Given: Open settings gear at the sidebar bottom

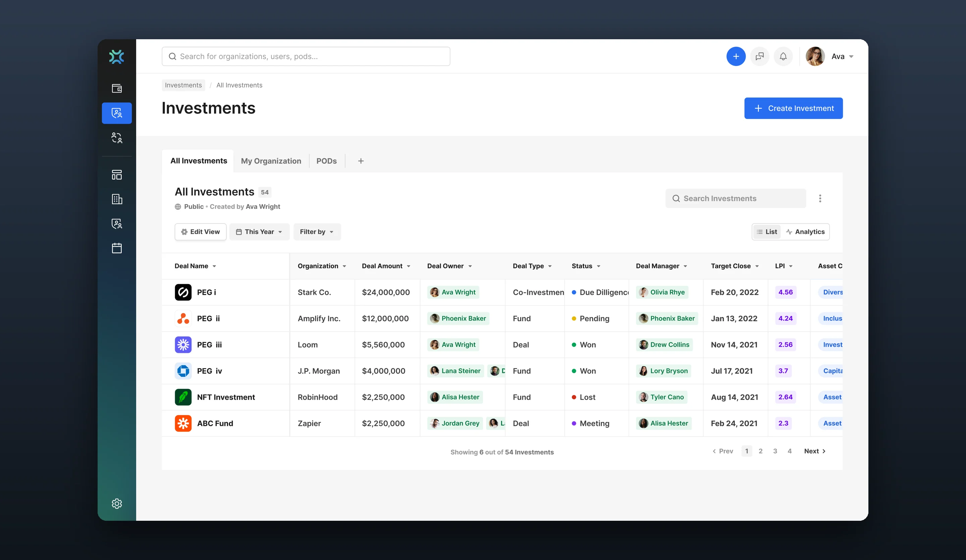Looking at the screenshot, I should tap(116, 503).
